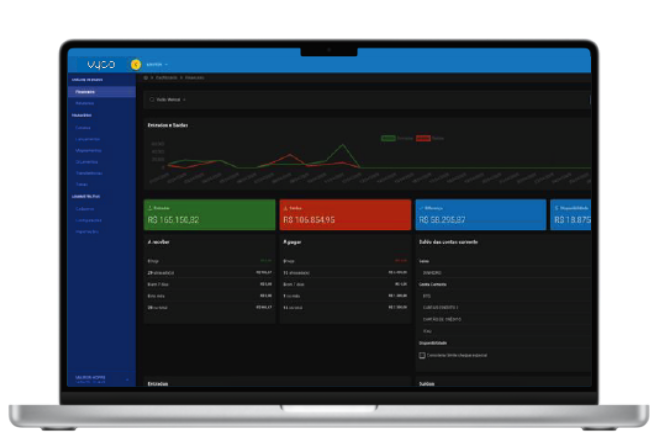658x434 pixels.
Task: Click the warning icon on red Saídas card
Action: [x=285, y=206]
